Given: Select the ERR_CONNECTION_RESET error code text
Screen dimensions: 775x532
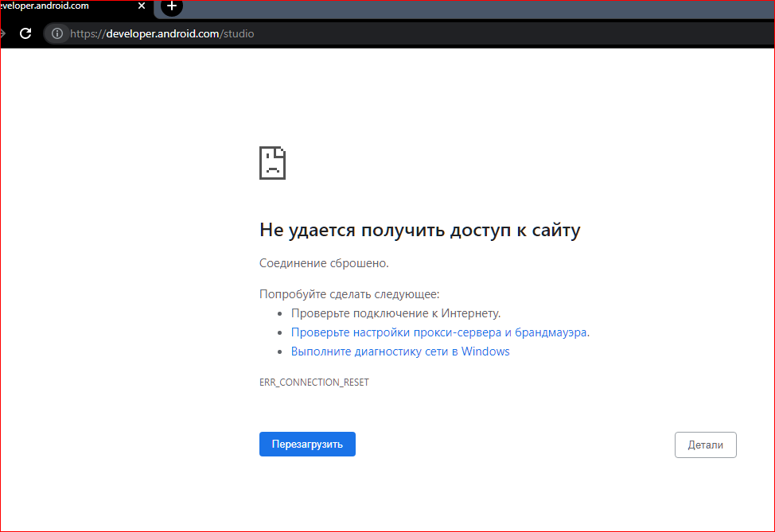Looking at the screenshot, I should point(314,382).
